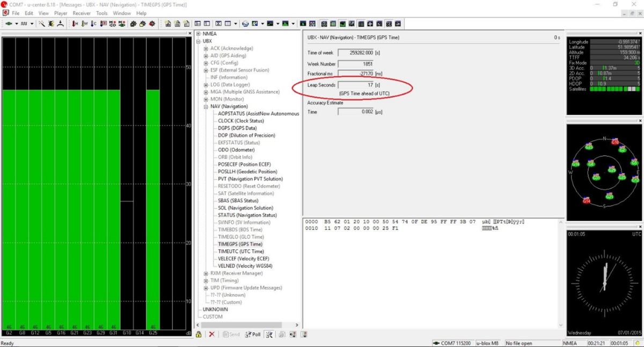Image resolution: width=644 pixels, height=347 pixels.
Task: Select POSLLH (Geodetic Position) message
Action: click(x=247, y=172)
